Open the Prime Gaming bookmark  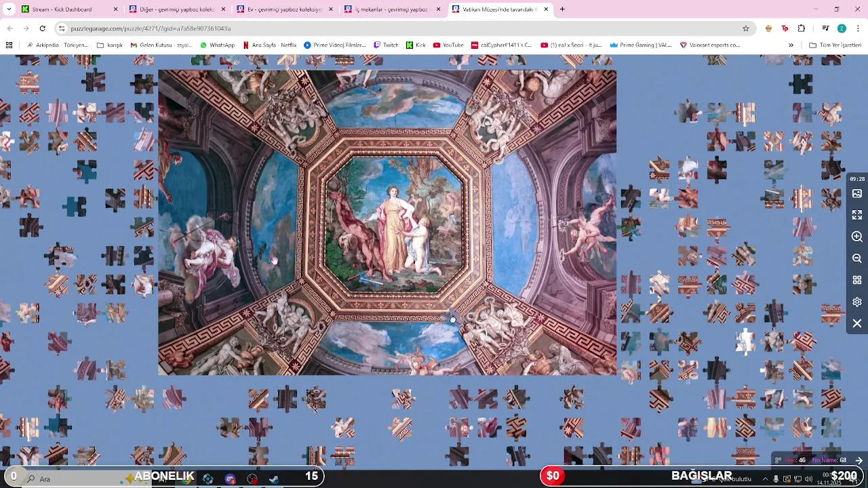(640, 45)
